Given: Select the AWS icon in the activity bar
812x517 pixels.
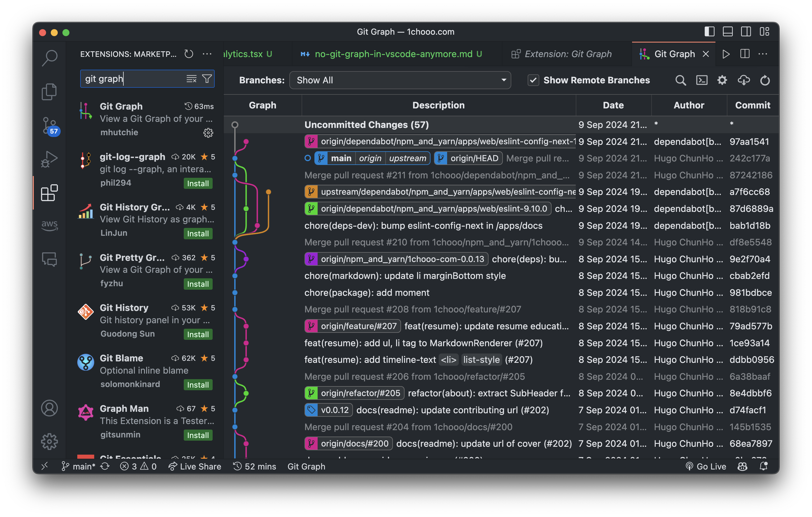Looking at the screenshot, I should pos(50,225).
